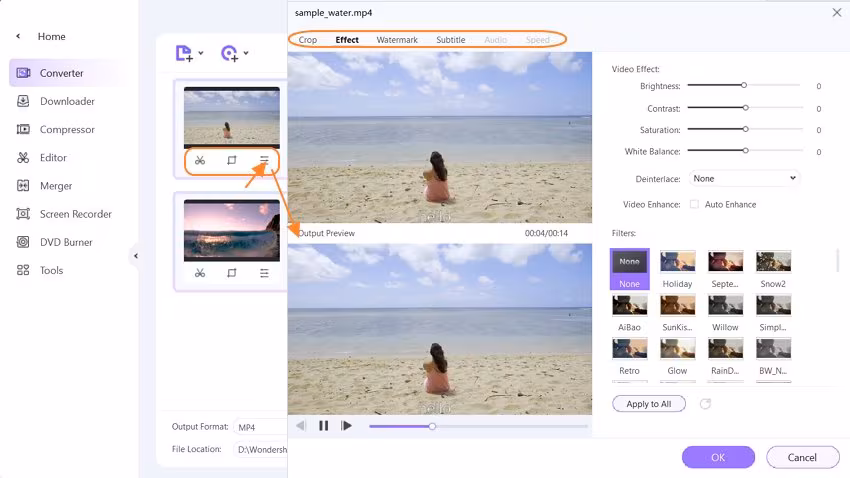Apply the Holiday filter
Screen dimensions: 850x478
[x=678, y=269]
